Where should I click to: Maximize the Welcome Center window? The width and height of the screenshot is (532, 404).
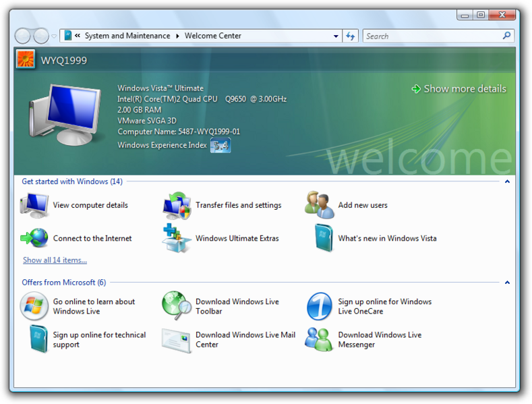point(481,16)
